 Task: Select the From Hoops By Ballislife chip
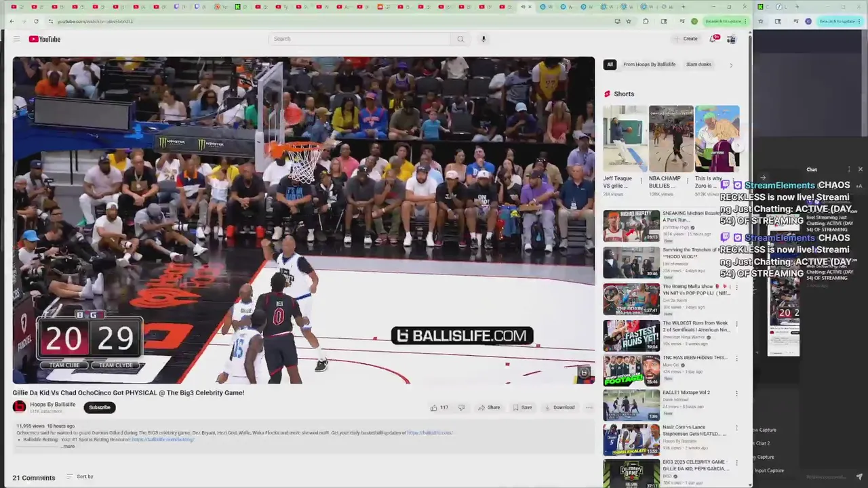[649, 64]
